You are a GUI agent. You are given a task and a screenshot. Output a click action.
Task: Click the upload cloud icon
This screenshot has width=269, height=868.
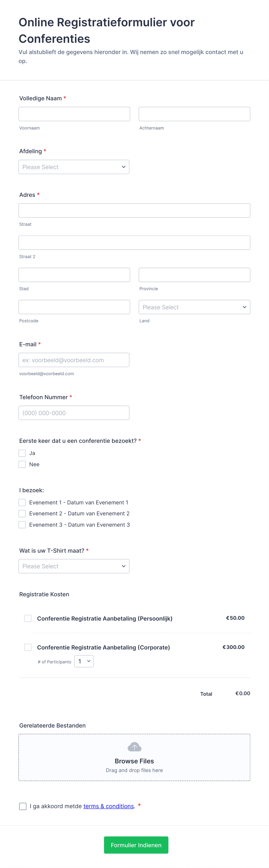point(134,746)
